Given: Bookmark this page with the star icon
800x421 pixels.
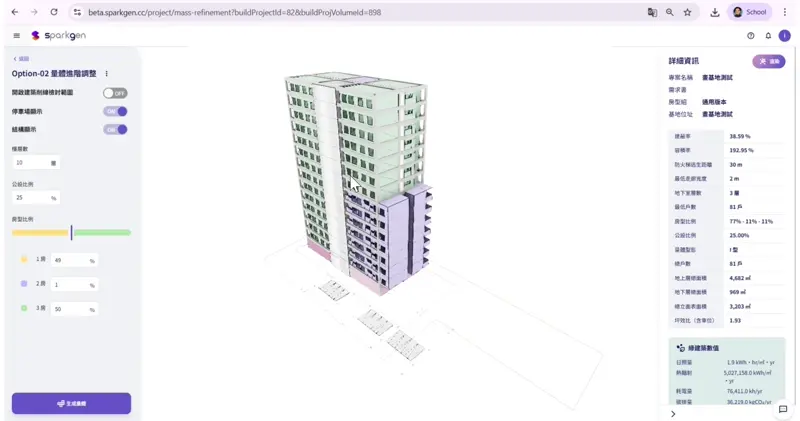Looking at the screenshot, I should [x=687, y=12].
